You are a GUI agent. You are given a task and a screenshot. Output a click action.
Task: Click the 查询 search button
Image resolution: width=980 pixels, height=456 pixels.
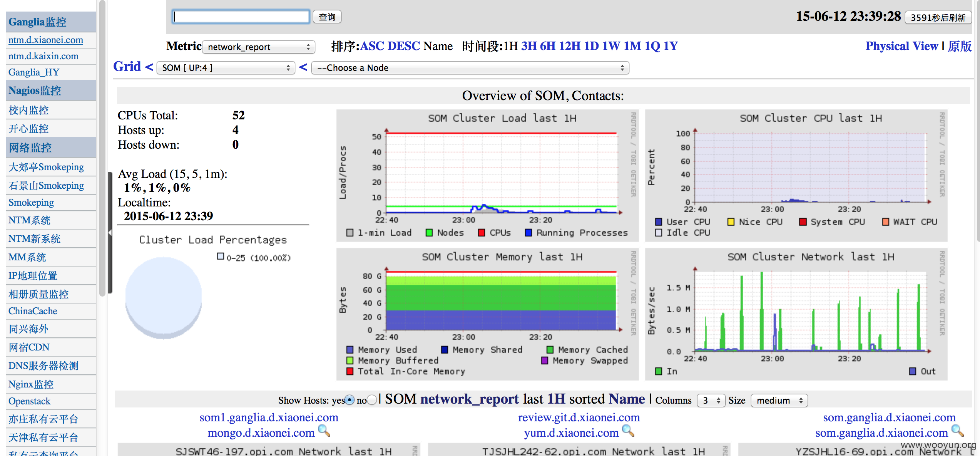(x=327, y=17)
